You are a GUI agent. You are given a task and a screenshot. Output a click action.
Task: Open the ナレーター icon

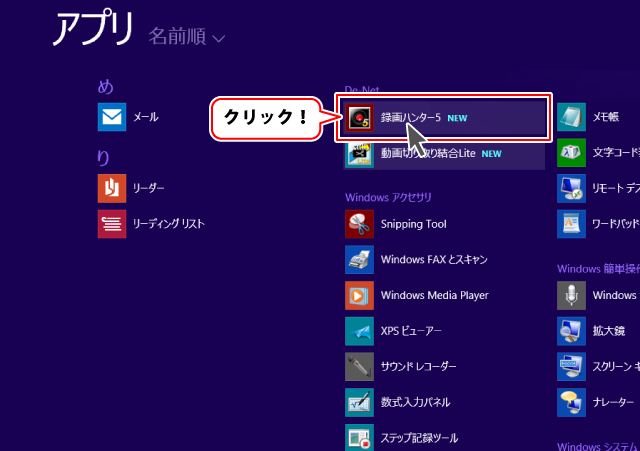[x=571, y=402]
